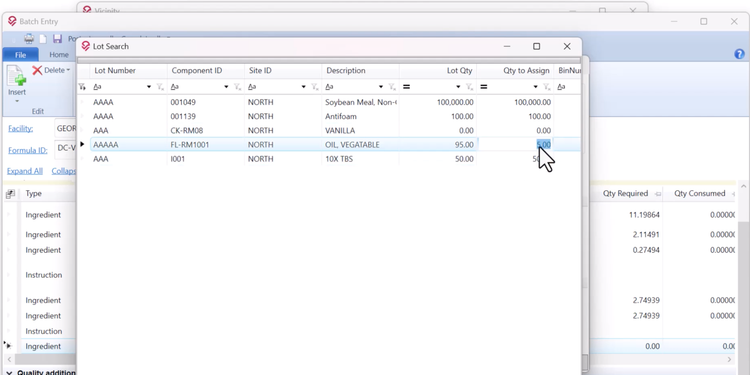Clear the Lot Number column filter icon
The width and height of the screenshot is (750, 375).
pos(161,87)
